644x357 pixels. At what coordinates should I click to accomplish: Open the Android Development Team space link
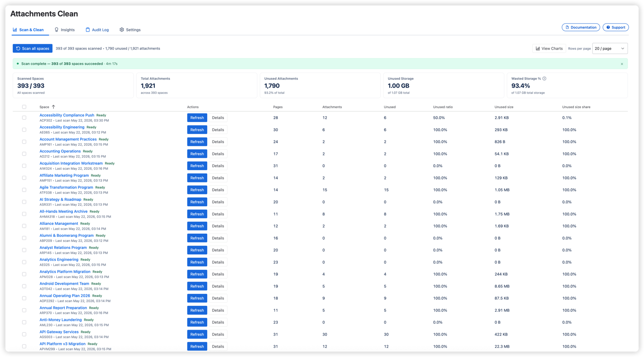click(64, 284)
